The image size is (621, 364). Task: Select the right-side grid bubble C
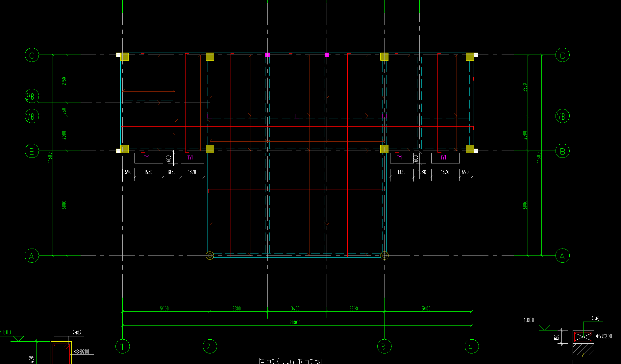pyautogui.click(x=562, y=55)
